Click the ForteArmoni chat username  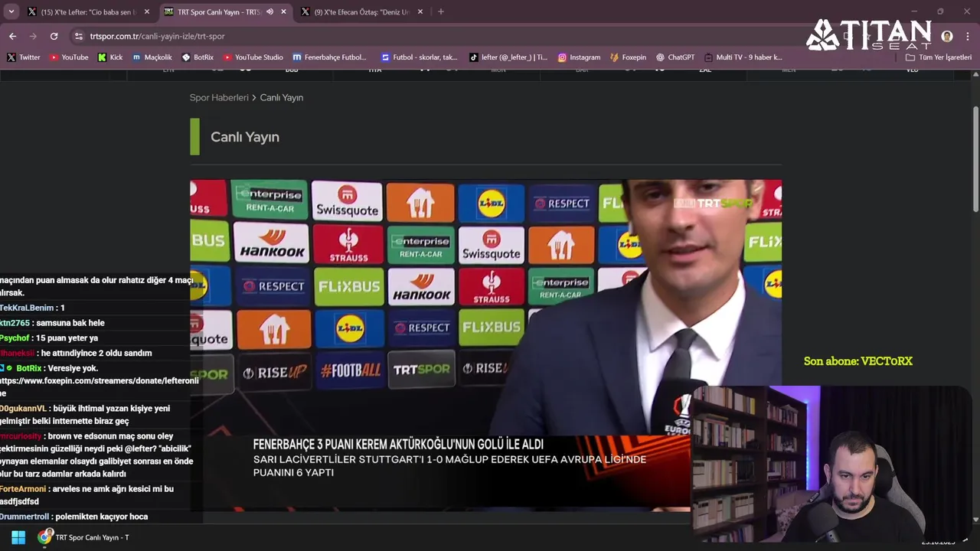[x=22, y=488]
